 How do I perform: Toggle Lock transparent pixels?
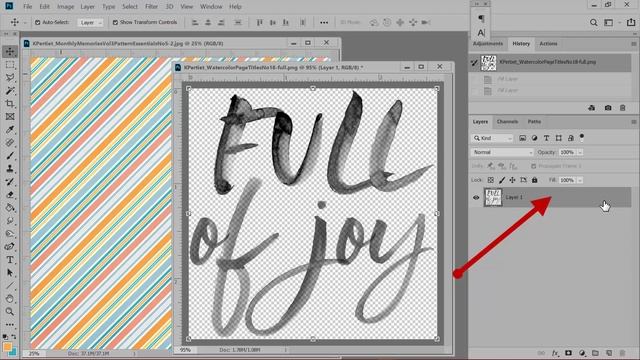[491, 180]
